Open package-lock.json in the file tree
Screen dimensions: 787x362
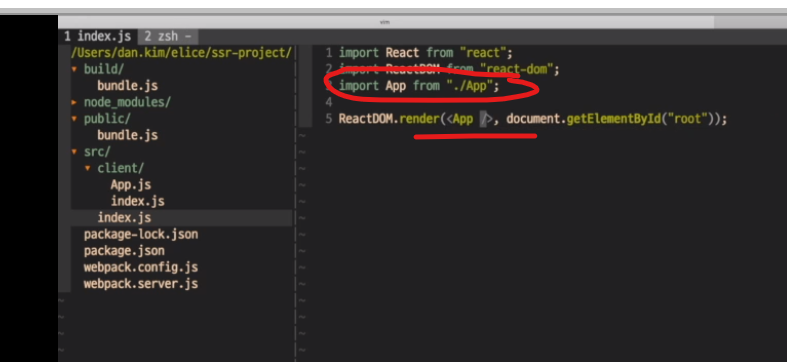tap(141, 234)
